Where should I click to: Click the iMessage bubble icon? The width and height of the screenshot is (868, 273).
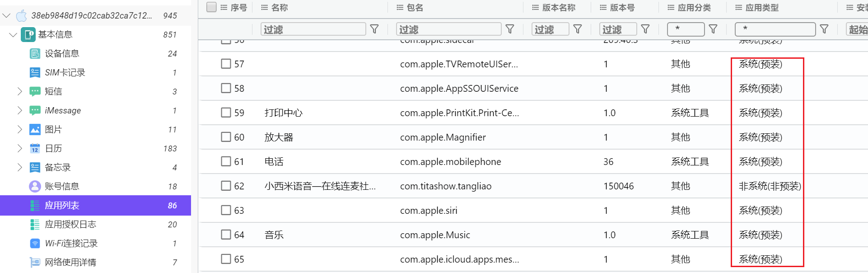[35, 111]
